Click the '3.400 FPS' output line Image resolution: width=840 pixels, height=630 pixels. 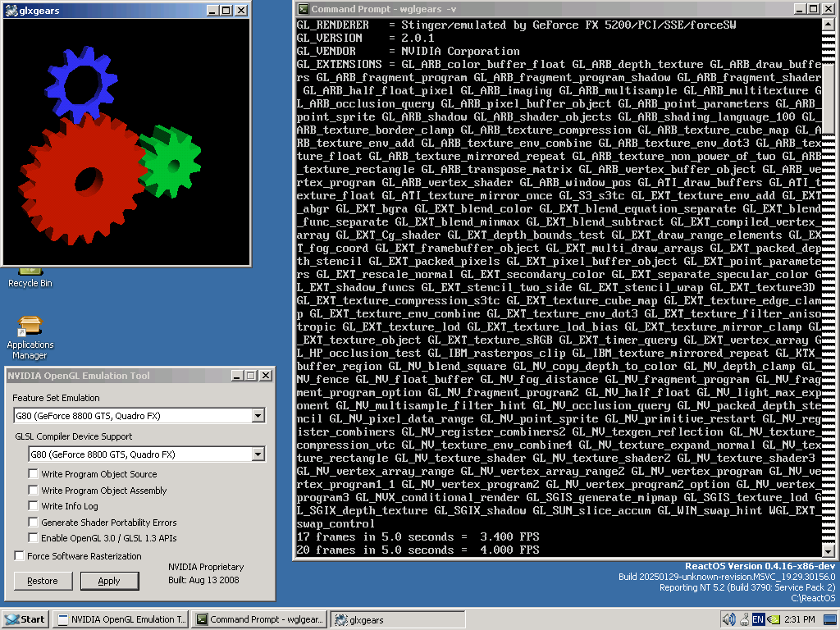[418, 536]
